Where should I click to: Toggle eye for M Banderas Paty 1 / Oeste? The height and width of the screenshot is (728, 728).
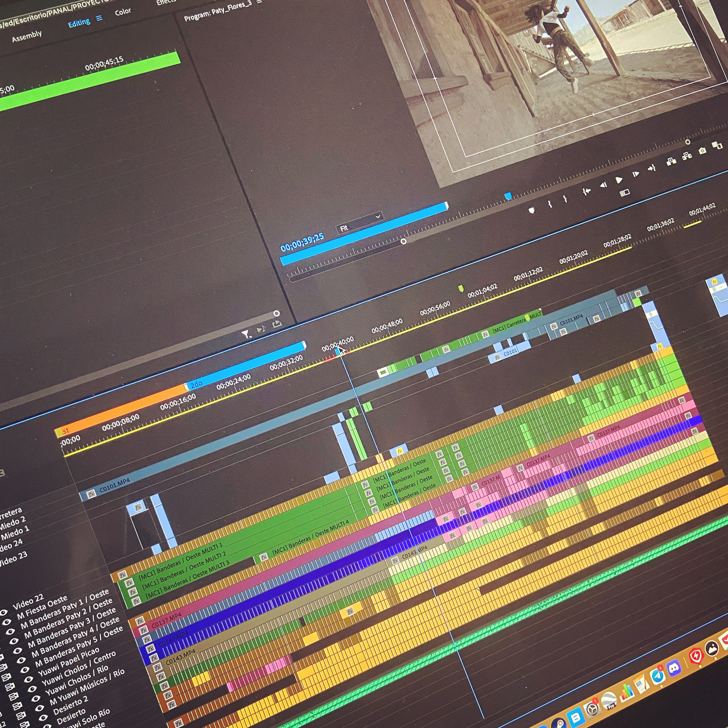[11, 632]
